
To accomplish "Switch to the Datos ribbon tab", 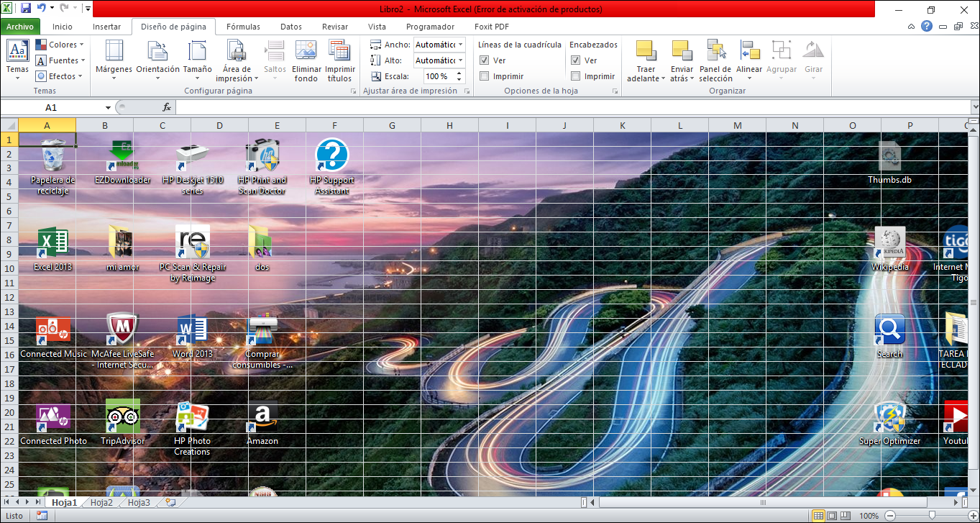I will 291,27.
